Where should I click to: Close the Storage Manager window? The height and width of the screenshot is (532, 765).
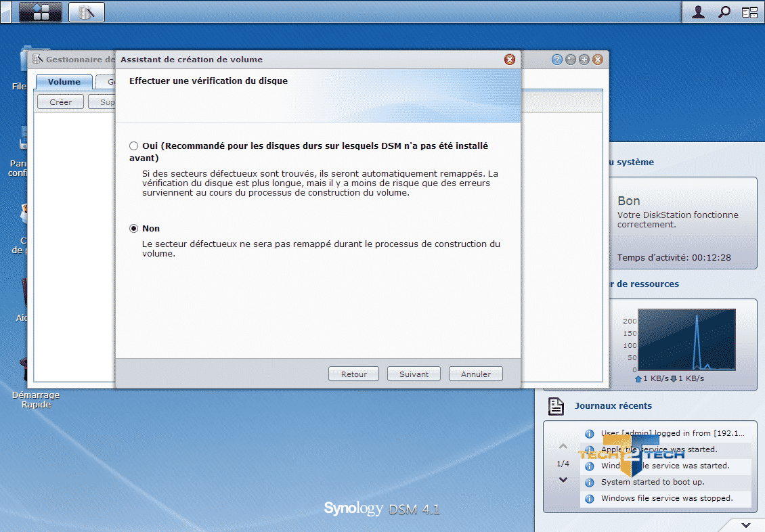[598, 60]
